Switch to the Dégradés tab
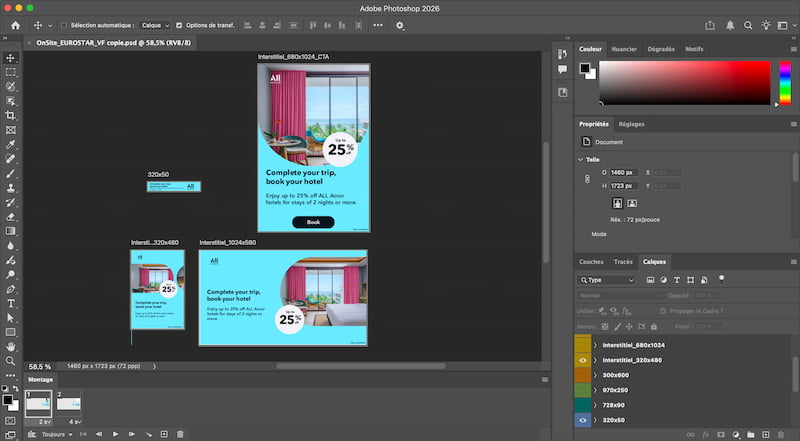800x441 pixels. [661, 49]
